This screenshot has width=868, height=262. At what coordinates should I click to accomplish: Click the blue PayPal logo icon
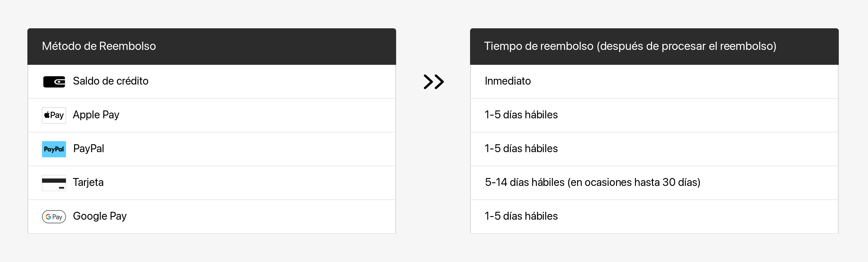pos(54,149)
